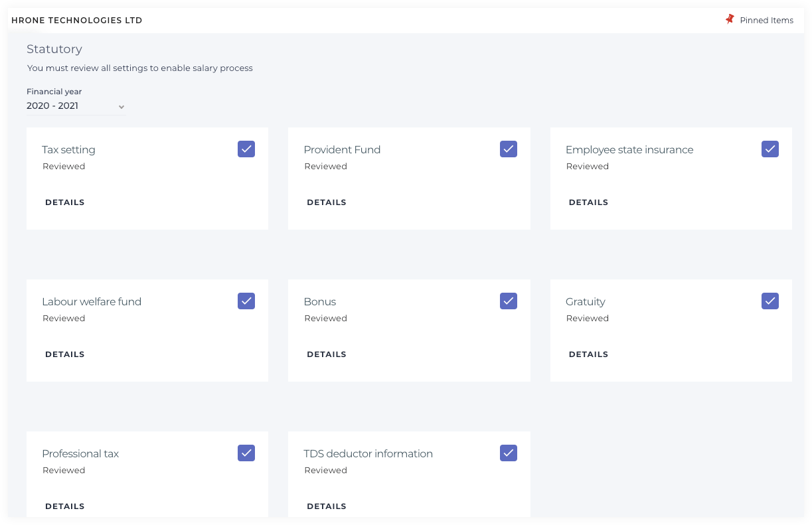Click the TDS deductor information title
Viewport: 812px width, 525px height.
(368, 454)
